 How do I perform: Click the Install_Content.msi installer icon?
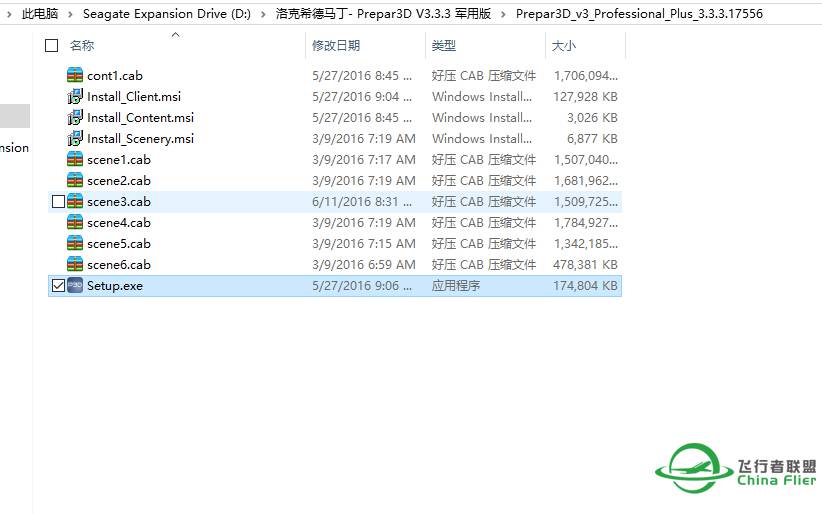point(75,118)
